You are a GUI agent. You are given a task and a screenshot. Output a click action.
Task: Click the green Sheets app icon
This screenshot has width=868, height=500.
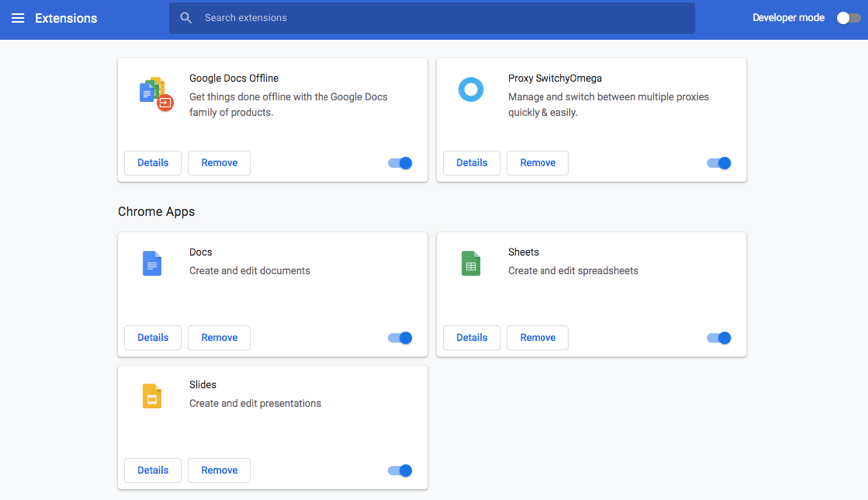point(471,264)
